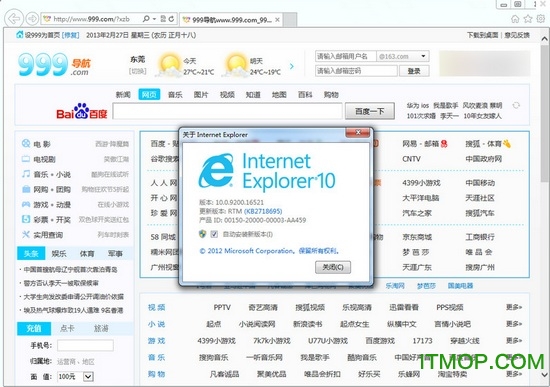Open the 意见反馈 link
550x387 pixels.
517,35
